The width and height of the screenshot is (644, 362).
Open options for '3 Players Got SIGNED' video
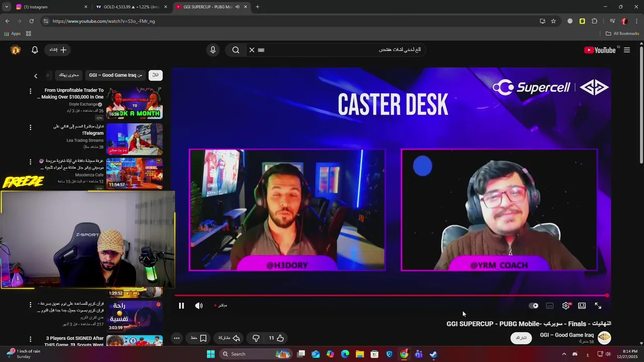(x=30, y=339)
